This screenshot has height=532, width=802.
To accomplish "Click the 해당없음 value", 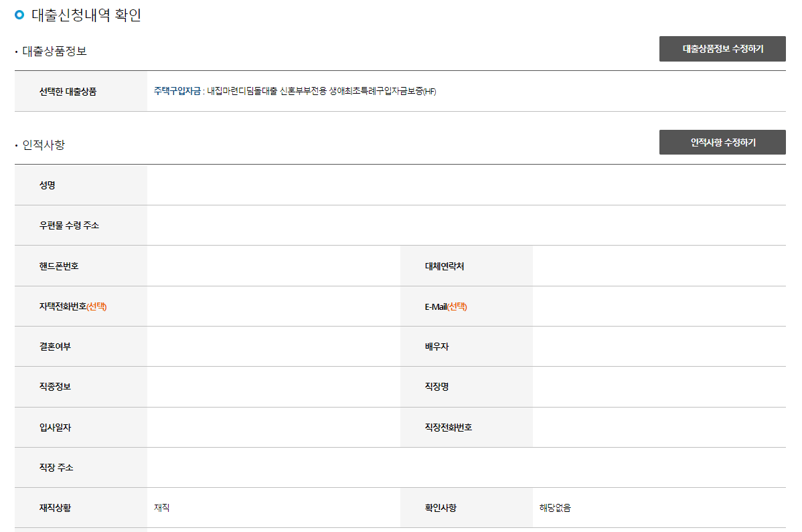I will tap(555, 507).
